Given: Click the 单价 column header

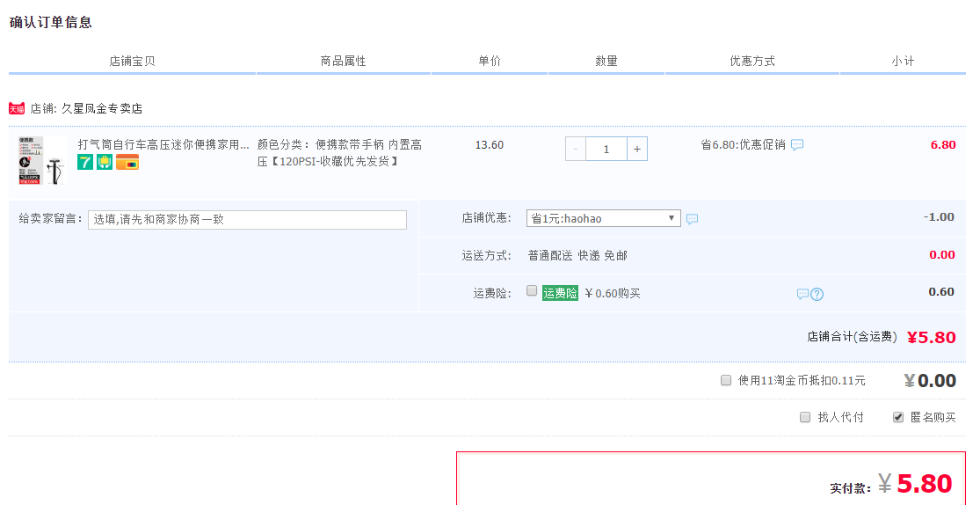Looking at the screenshot, I should 490,62.
